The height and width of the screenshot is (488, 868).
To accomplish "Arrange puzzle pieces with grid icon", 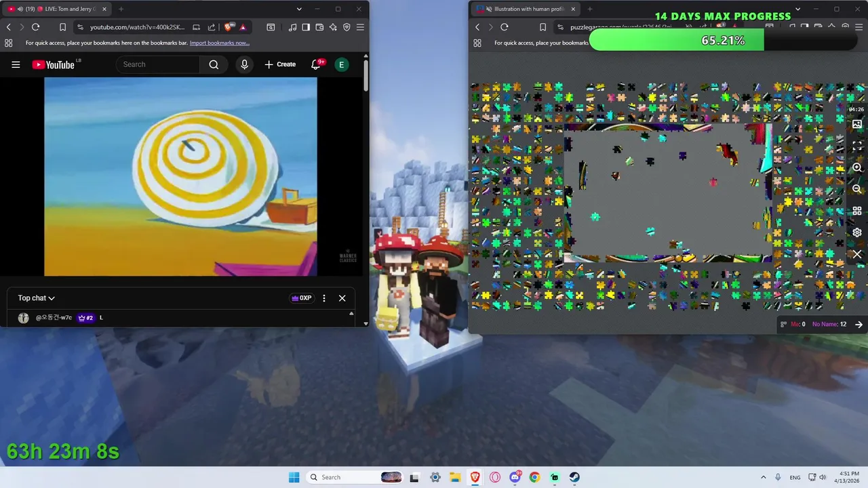I will [x=857, y=211].
